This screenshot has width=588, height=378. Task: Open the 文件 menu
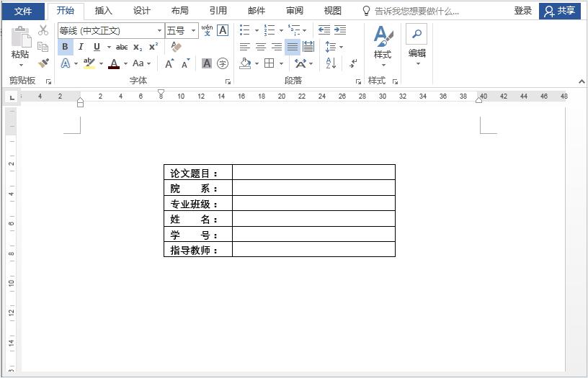[x=24, y=11]
